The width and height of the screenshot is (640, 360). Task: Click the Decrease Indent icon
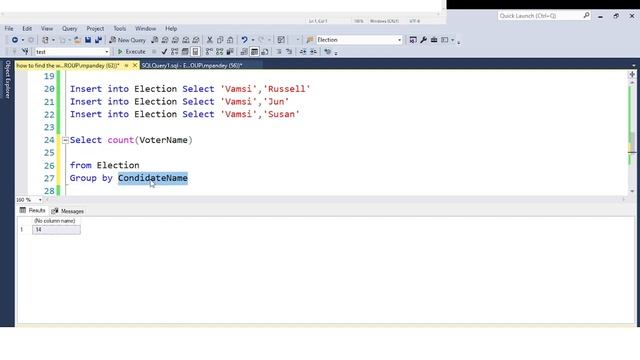303,52
